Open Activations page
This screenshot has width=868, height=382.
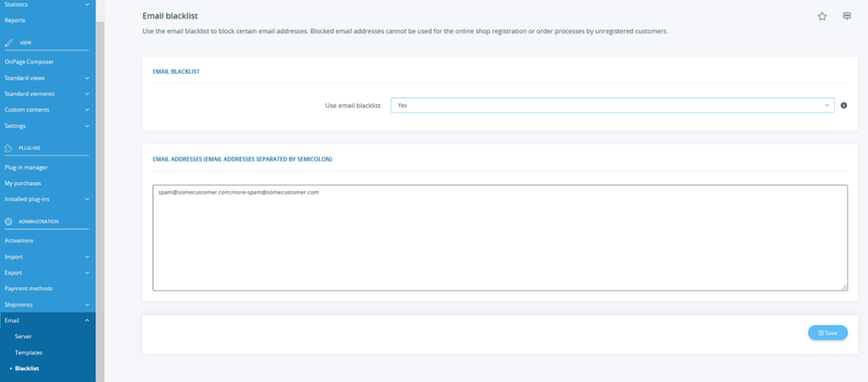click(x=19, y=241)
